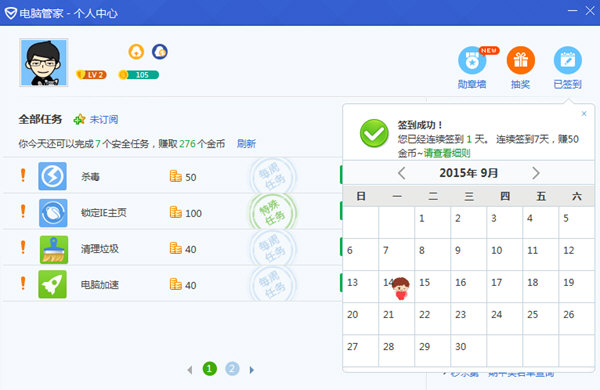Click the warning mark on 电脑加速 row
The width and height of the screenshot is (600, 390).
point(23,283)
